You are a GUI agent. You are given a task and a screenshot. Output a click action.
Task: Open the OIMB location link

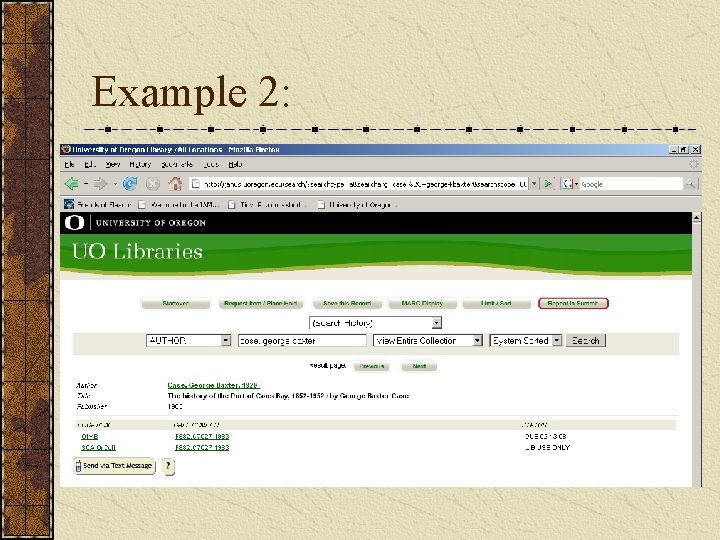tap(90, 437)
